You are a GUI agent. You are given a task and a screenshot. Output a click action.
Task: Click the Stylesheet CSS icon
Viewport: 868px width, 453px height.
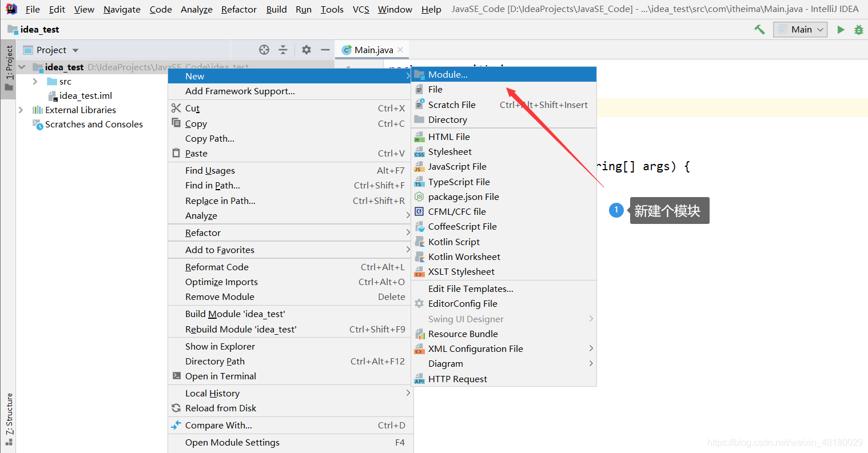[419, 152]
